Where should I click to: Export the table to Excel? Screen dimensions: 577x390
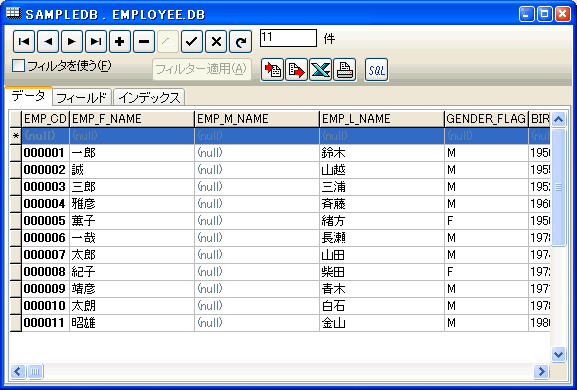tap(320, 70)
